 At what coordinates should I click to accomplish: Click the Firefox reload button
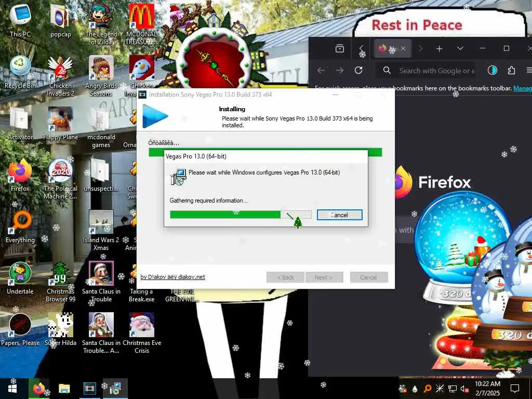point(358,70)
